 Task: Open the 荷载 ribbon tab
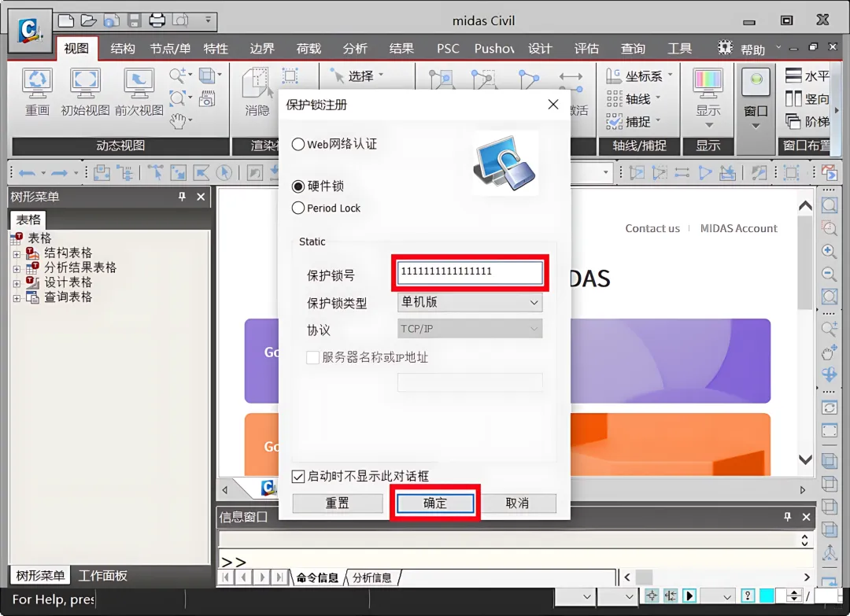click(x=309, y=49)
